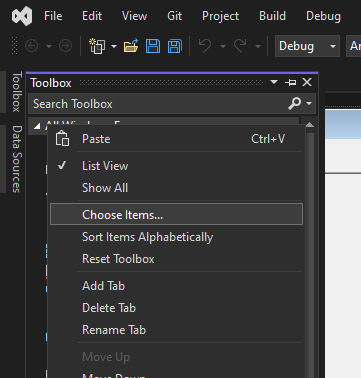Select Show All in the context menu
The image size is (361, 378).
tap(176, 188)
